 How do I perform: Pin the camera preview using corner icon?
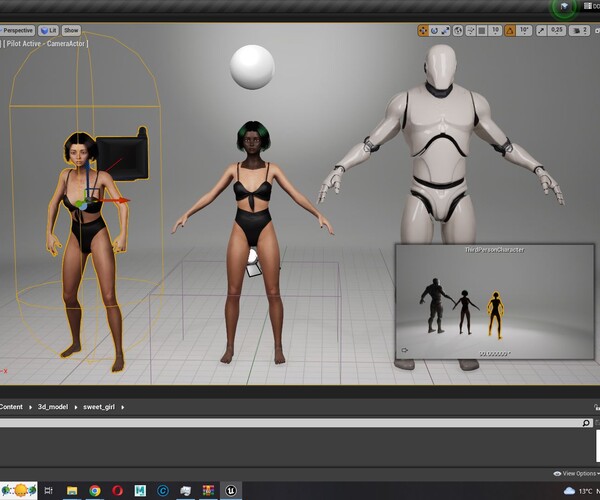click(404, 350)
